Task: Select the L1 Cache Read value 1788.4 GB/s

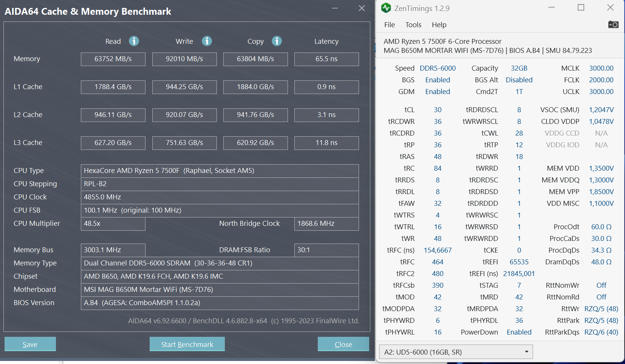Action: click(113, 87)
